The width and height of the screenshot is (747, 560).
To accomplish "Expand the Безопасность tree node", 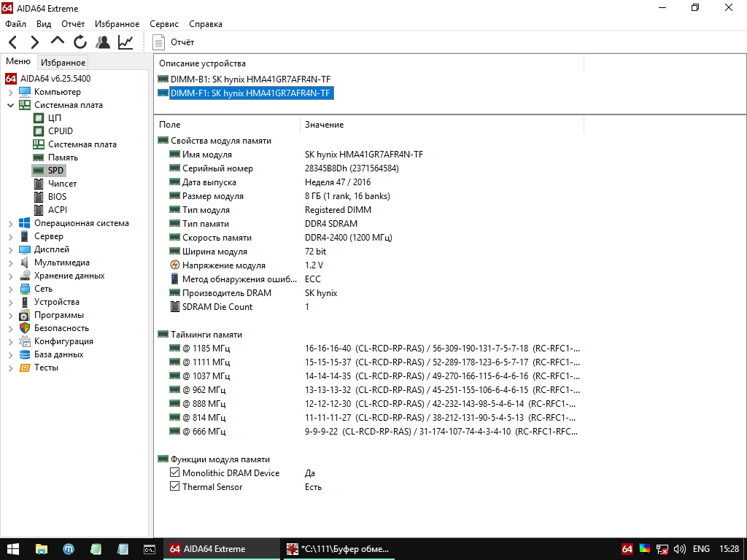I will [10, 328].
